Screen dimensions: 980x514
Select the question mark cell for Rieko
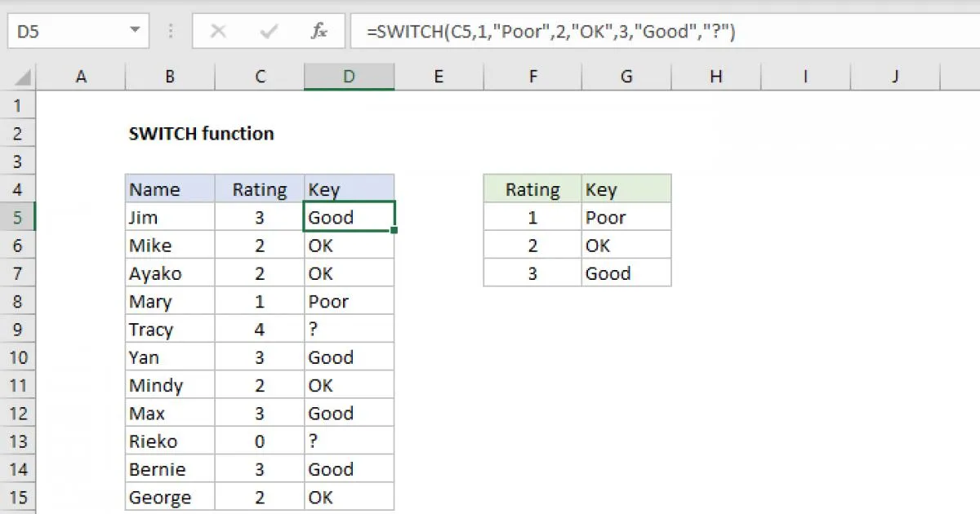(349, 441)
